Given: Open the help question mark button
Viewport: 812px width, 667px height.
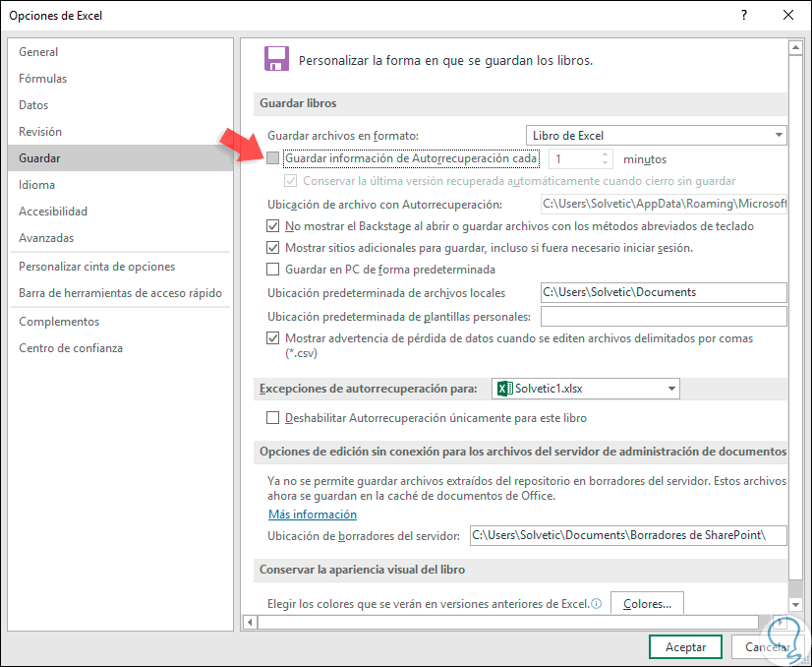Looking at the screenshot, I should click(x=743, y=15).
